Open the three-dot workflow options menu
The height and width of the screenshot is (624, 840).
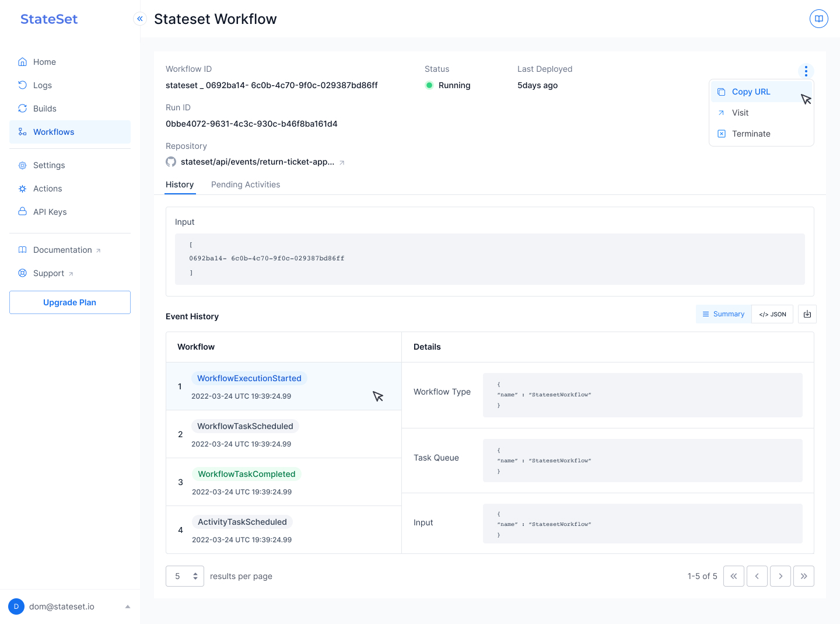(x=806, y=71)
